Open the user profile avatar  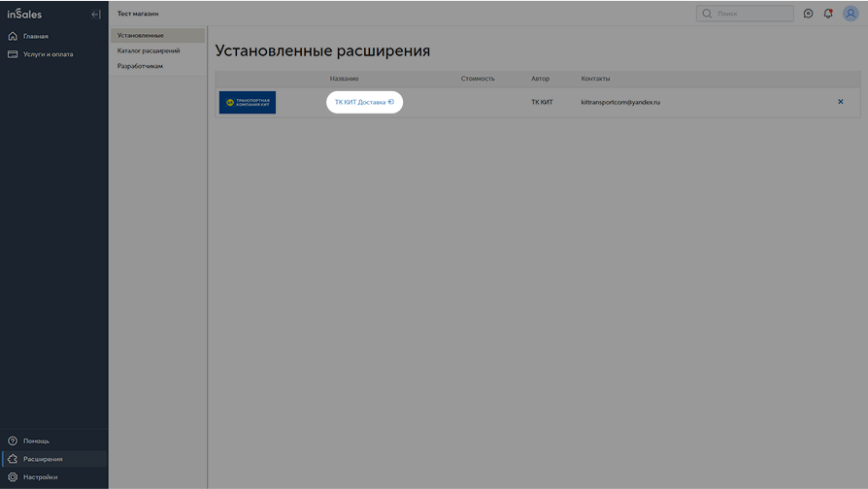point(851,14)
